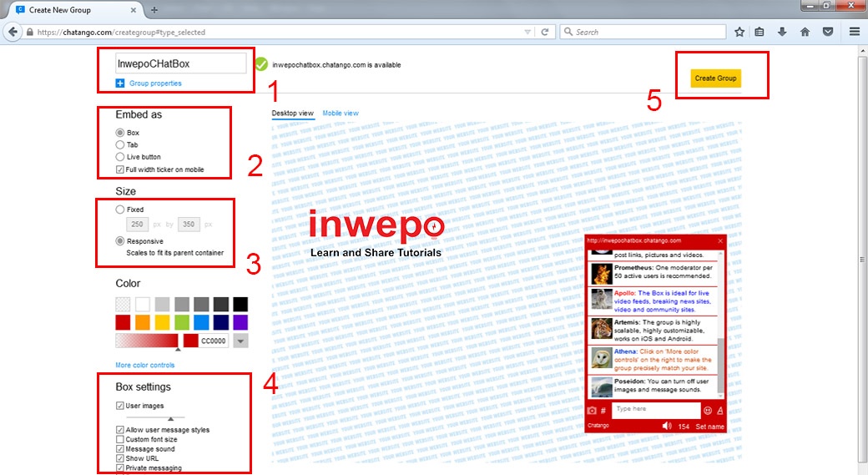Click the group name input field

coord(180,63)
